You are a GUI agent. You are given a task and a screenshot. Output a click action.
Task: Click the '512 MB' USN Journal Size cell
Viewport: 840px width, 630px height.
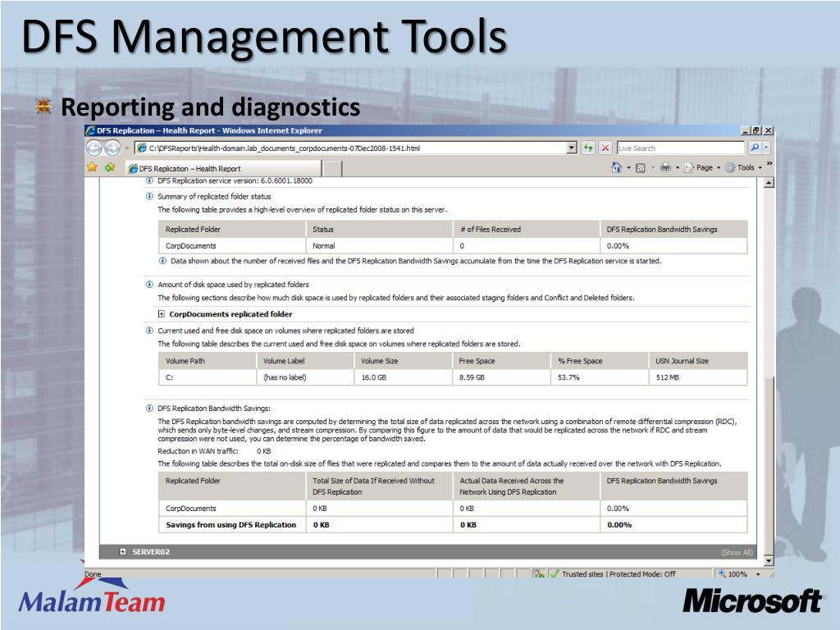[698, 377]
